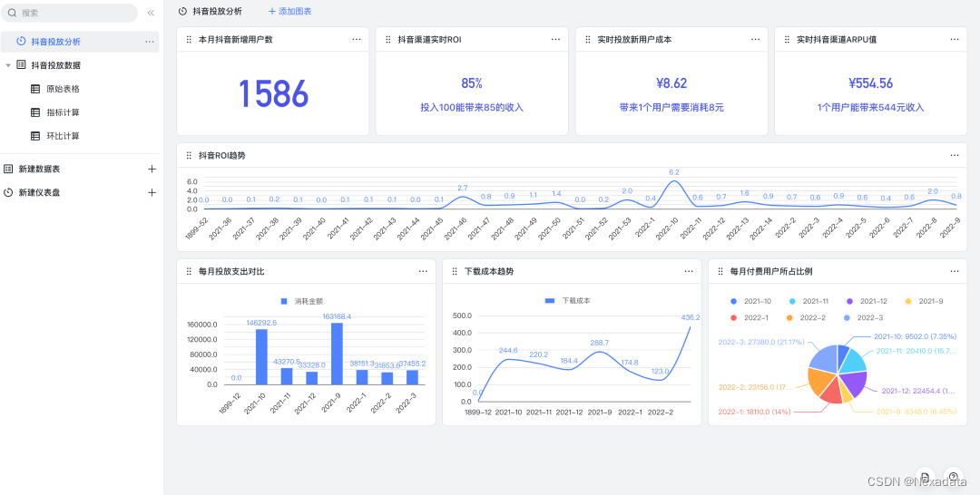980x495 pixels.
Task: Toggle 2022-3 legend entry in pie chart
Action: pyautogui.click(x=863, y=317)
